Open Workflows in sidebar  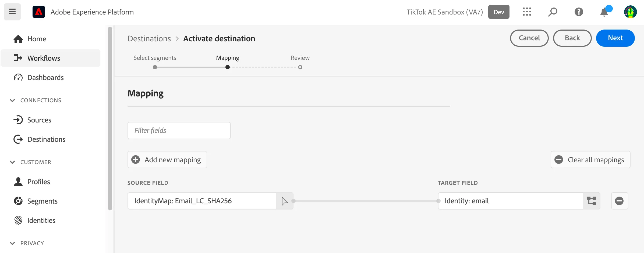point(51,58)
